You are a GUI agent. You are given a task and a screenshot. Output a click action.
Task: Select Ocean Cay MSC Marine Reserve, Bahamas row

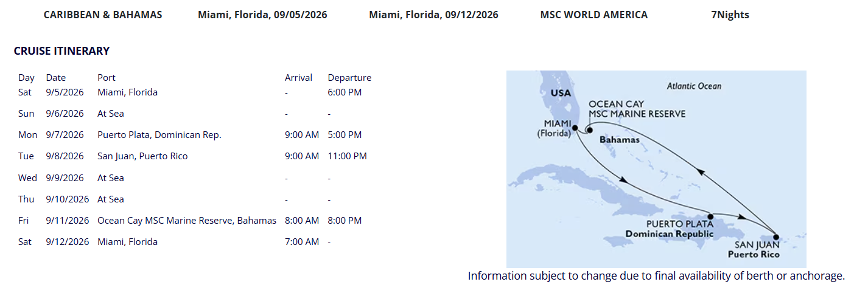tap(187, 221)
